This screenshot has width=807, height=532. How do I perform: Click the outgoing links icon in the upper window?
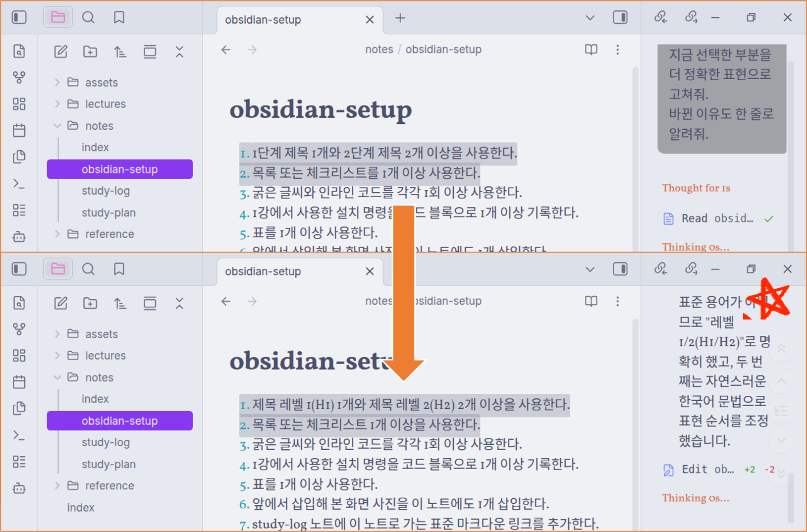[x=691, y=18]
